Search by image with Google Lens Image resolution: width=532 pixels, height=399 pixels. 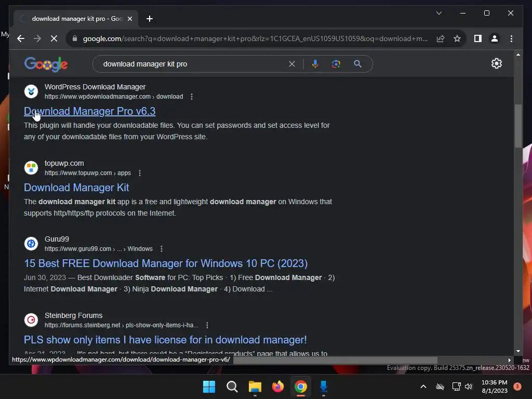pos(336,64)
